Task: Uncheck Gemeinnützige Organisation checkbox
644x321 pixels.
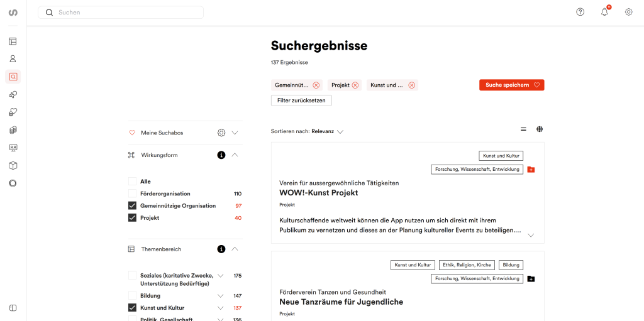Action: [x=132, y=206]
